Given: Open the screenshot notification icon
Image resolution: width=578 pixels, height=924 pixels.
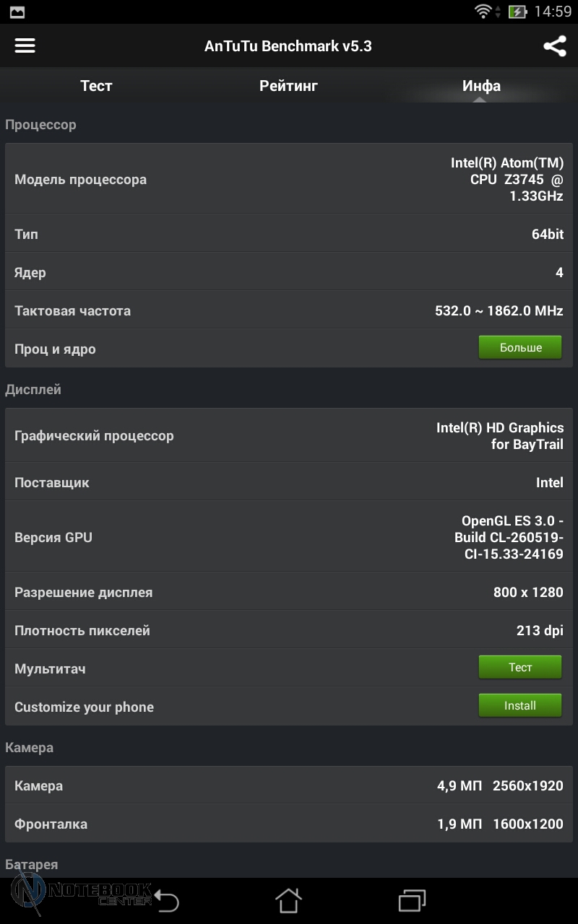Looking at the screenshot, I should click(16, 12).
